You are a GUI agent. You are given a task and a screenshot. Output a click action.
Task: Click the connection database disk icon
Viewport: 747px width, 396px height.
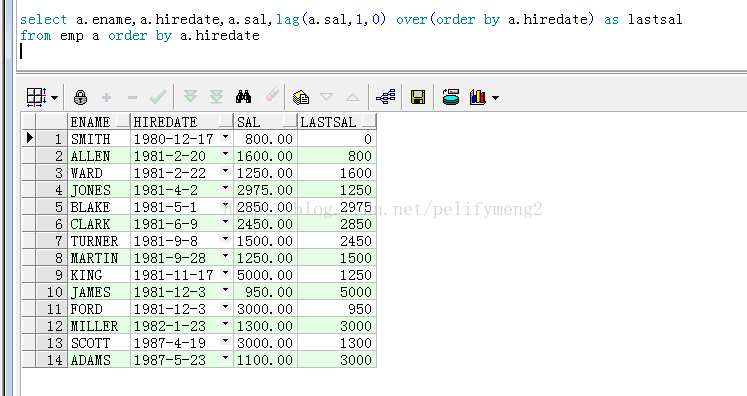pos(451,97)
